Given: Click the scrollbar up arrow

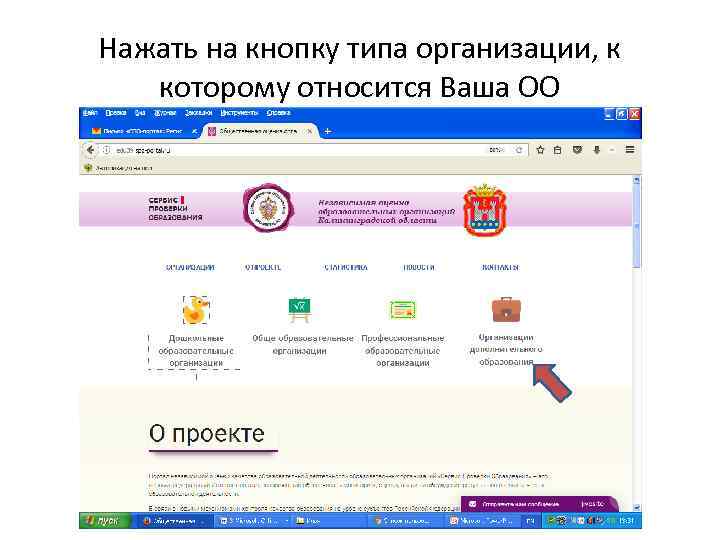Looking at the screenshot, I should pos(636,180).
